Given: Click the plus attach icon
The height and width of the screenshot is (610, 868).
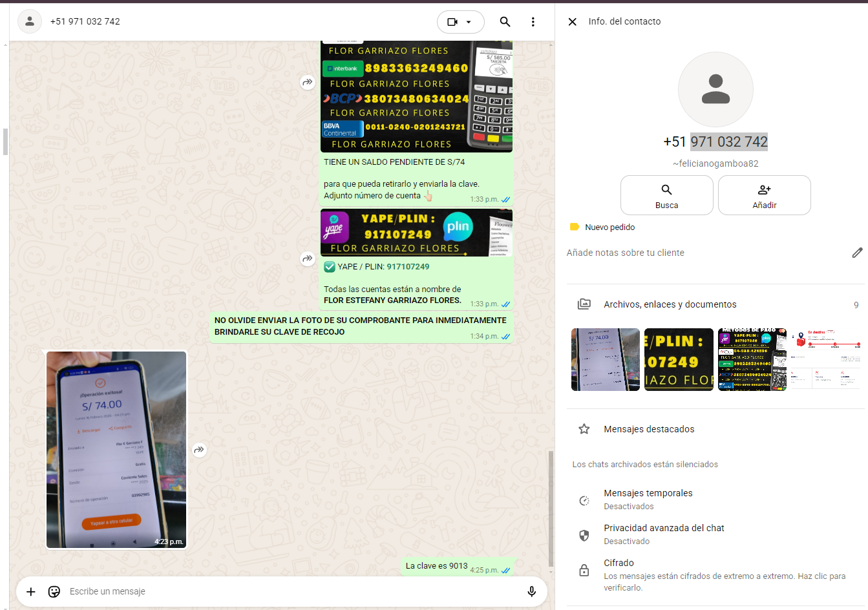Looking at the screenshot, I should pyautogui.click(x=30, y=591).
